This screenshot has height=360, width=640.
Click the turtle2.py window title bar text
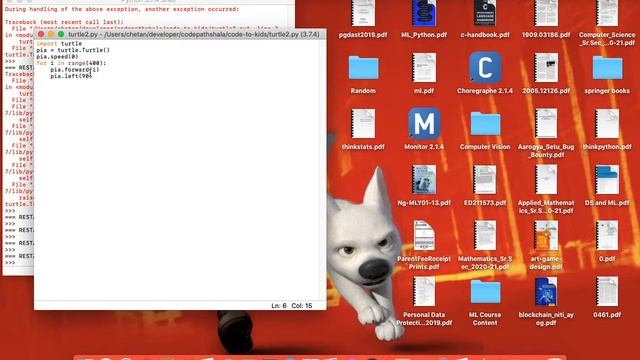tap(193, 34)
